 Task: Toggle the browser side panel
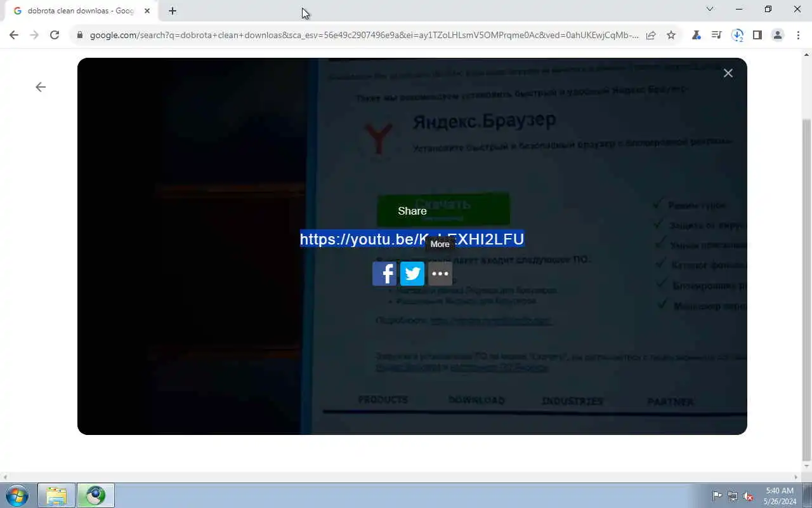(x=757, y=35)
